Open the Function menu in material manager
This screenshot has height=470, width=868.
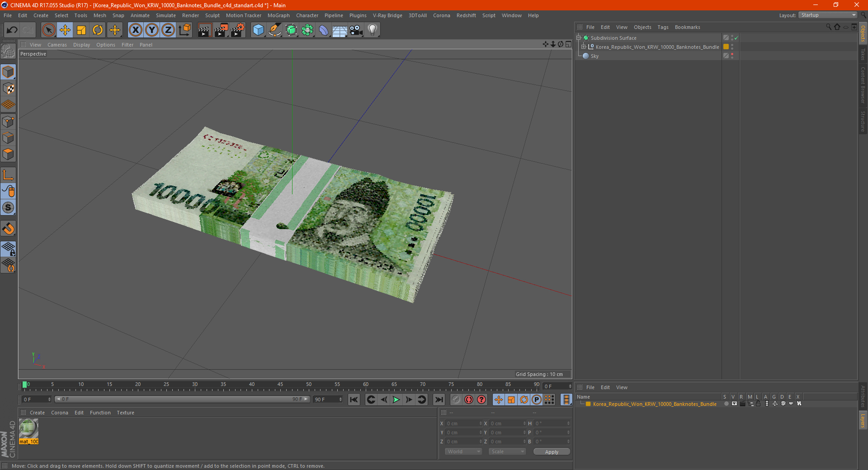tap(100, 413)
